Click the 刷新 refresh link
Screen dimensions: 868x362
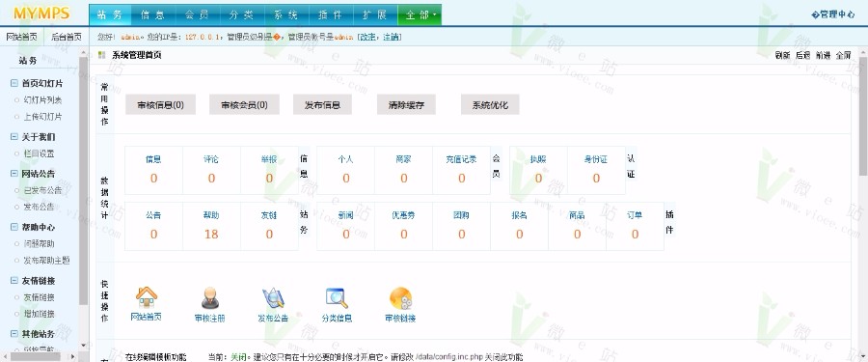(782, 55)
